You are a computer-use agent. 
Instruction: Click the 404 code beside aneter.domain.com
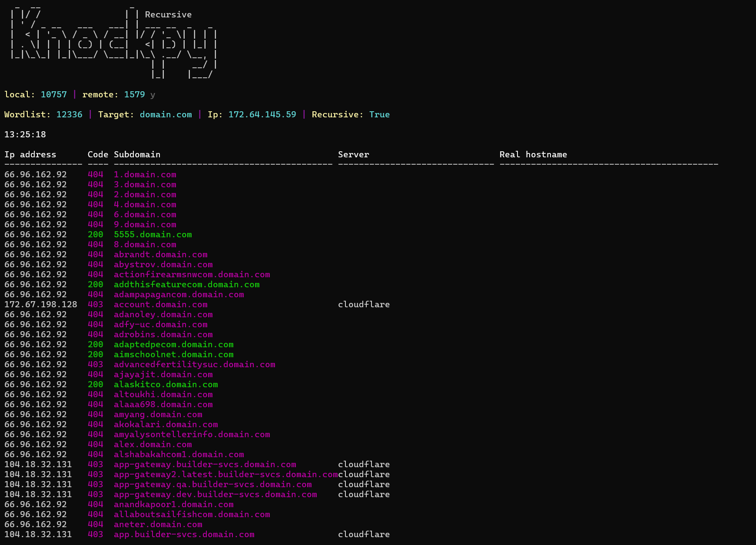tap(96, 524)
